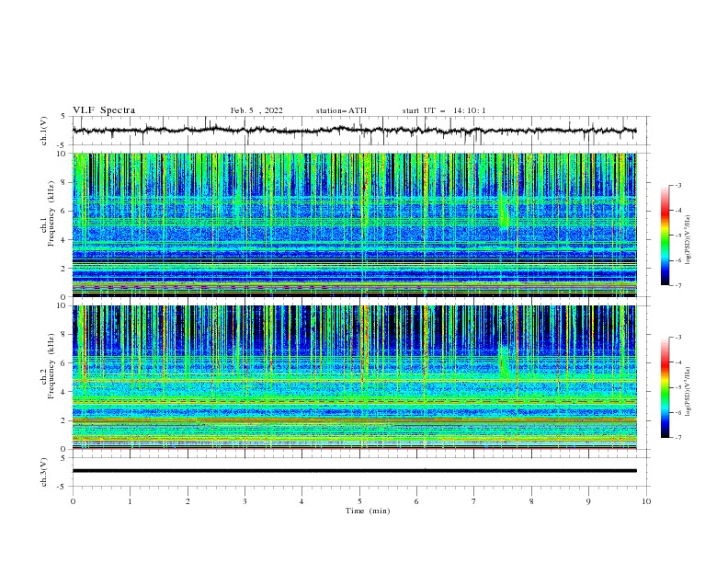Click the 2 kHz tick of ch.1 spectrogram
The height and width of the screenshot is (563, 728).
65,268
